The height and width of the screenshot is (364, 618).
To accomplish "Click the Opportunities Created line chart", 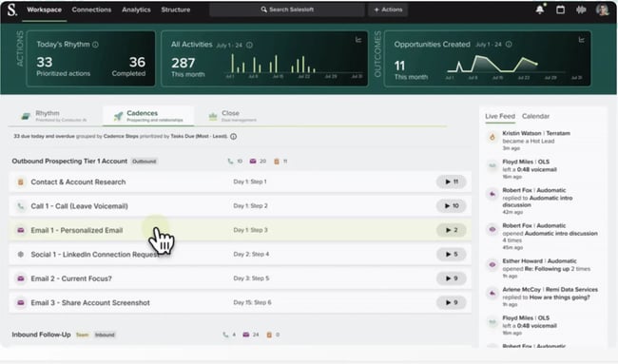I will tap(514, 66).
